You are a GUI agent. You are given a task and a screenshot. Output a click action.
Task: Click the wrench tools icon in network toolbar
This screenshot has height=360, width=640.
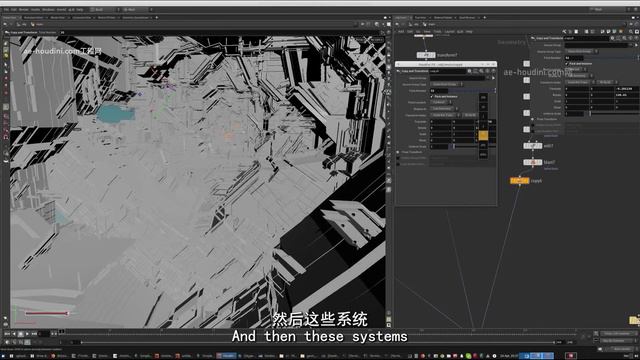coord(564,31)
